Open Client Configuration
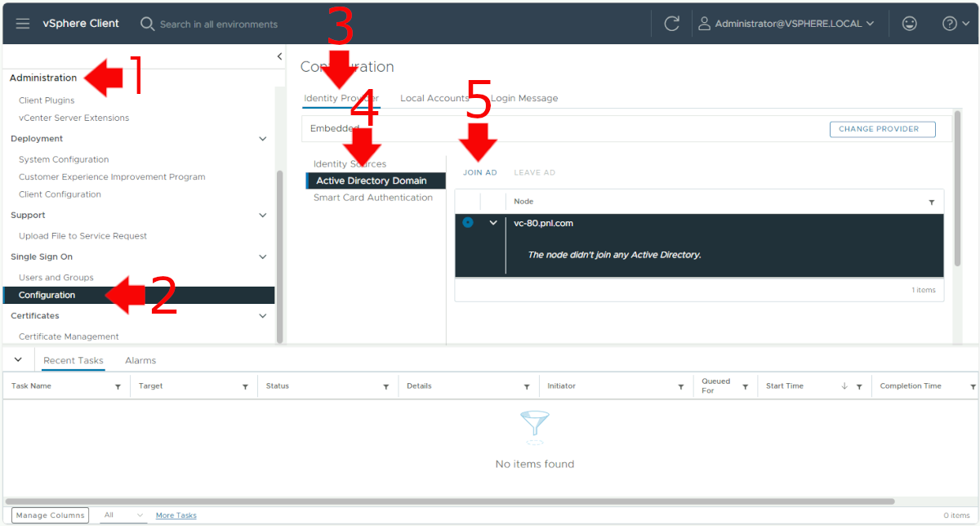Viewport: 980px width, 526px height. 60,194
